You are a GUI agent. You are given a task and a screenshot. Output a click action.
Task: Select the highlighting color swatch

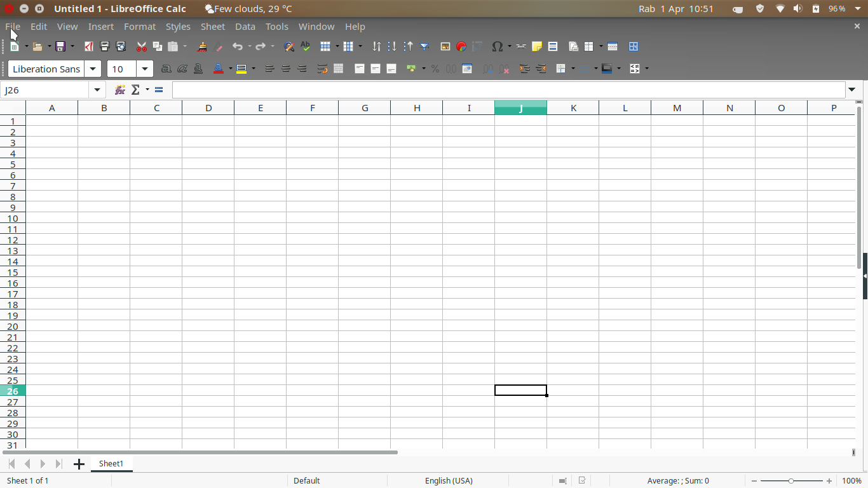[242, 69]
